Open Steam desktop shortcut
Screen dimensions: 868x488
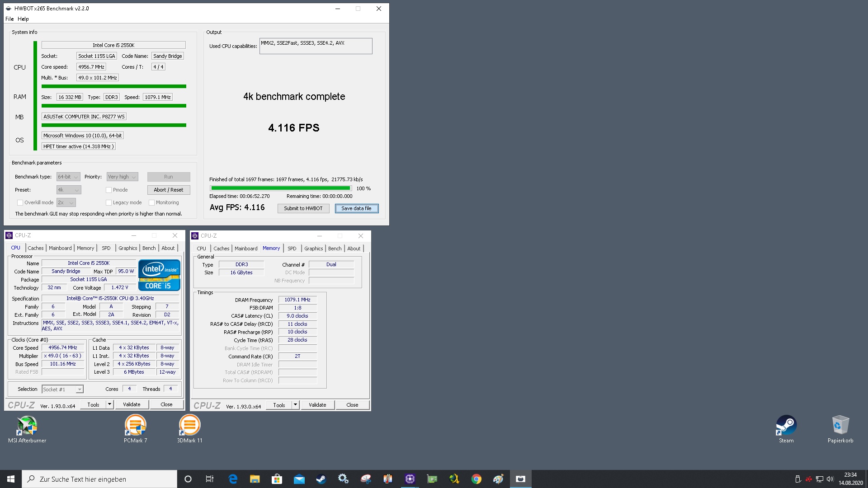tap(786, 429)
